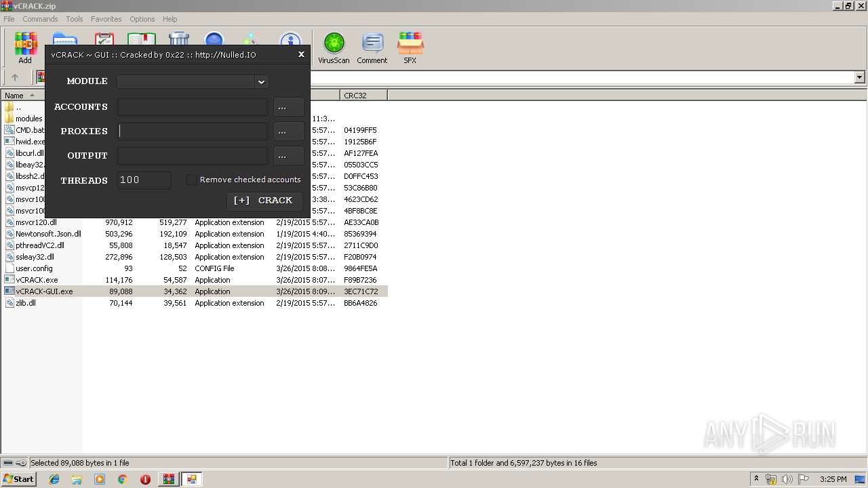
Task: Show hidden tray icons arrow
Action: 756,479
